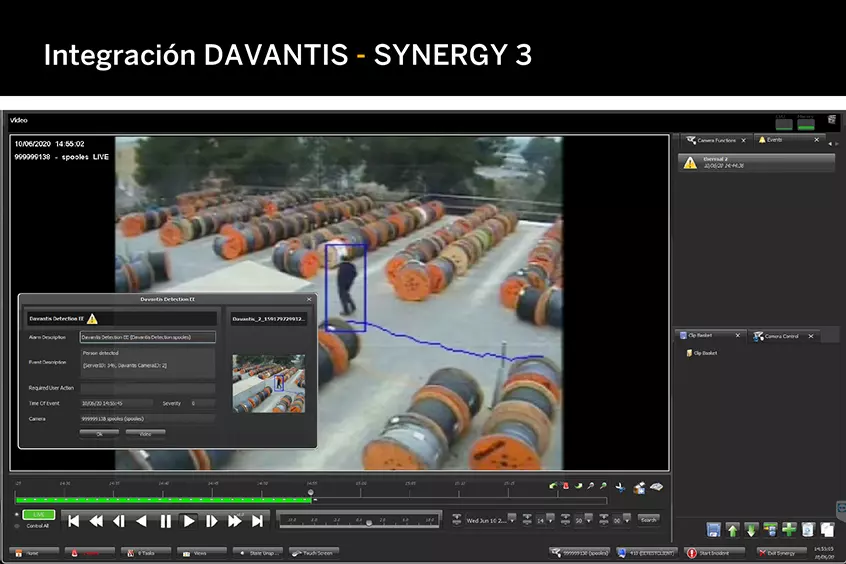Click the scissors clip cut icon

620,488
